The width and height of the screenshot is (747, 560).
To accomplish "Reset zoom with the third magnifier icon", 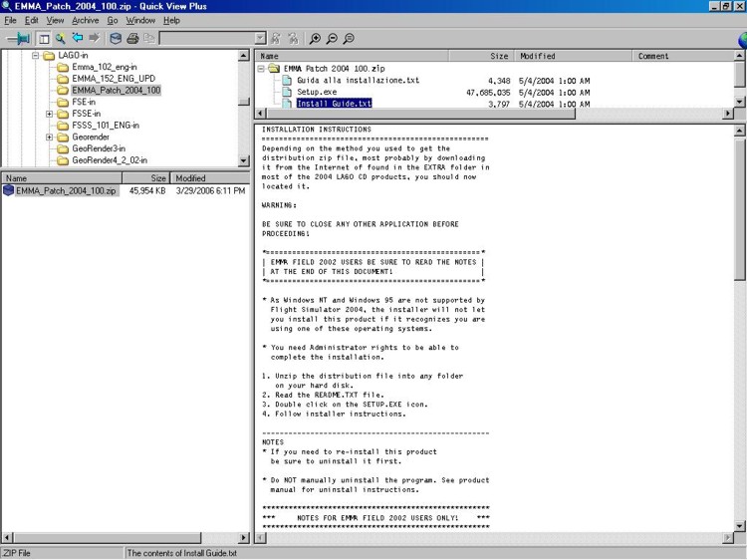I will (349, 39).
